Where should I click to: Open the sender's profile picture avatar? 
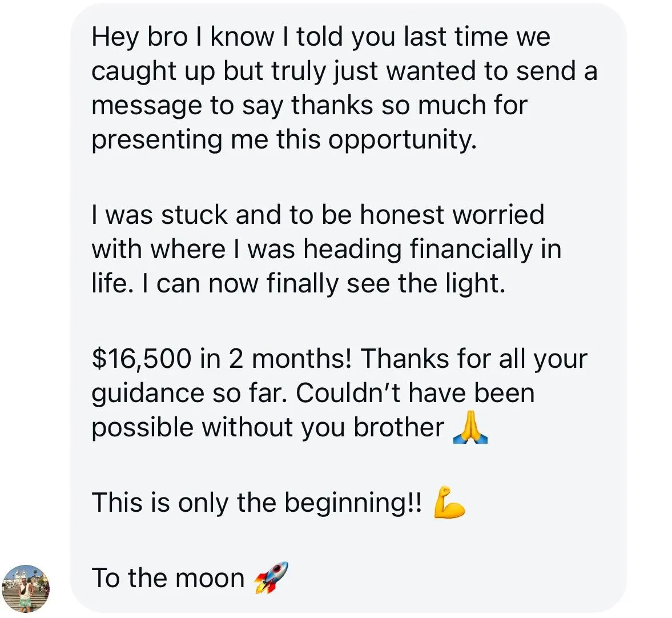26,588
